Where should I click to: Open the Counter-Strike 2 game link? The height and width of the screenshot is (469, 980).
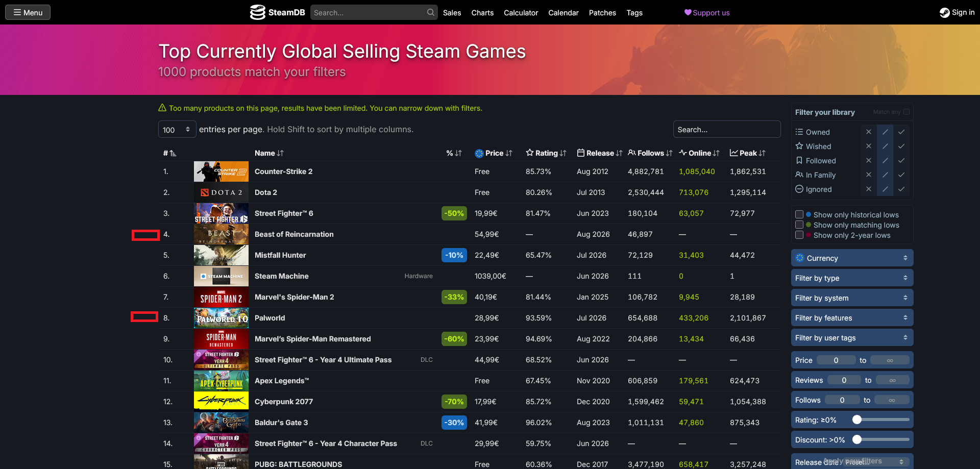pyautogui.click(x=283, y=171)
